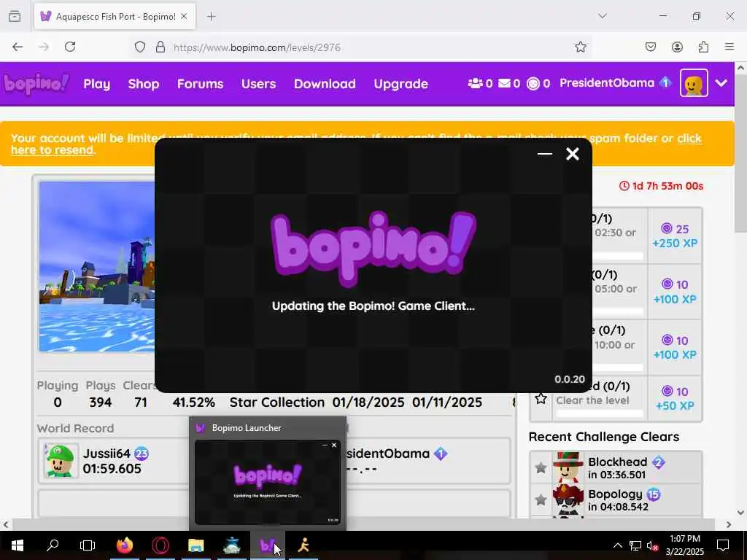747x560 pixels.
Task: Select the Aquapesco Fish Port tab
Action: 114,17
